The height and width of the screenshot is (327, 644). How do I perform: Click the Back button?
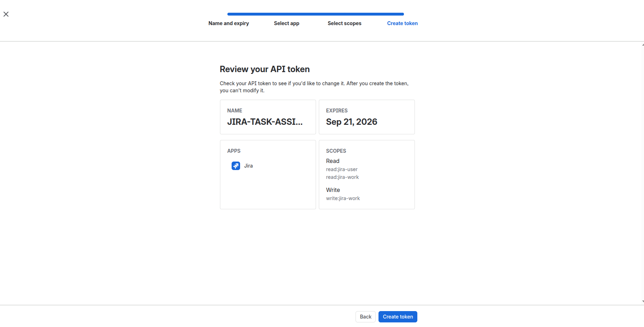click(x=365, y=317)
